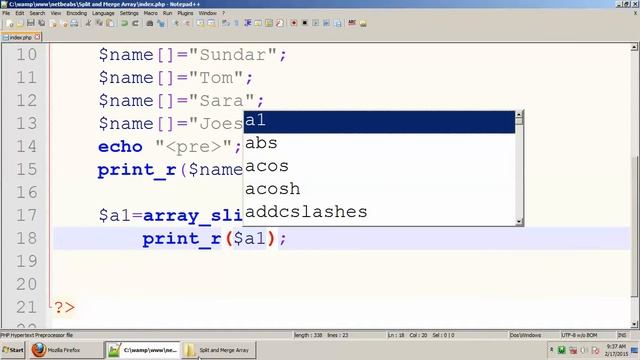Click the ABC spell-check toolbar icon
The height and width of the screenshot is (360, 640).
[x=352, y=23]
